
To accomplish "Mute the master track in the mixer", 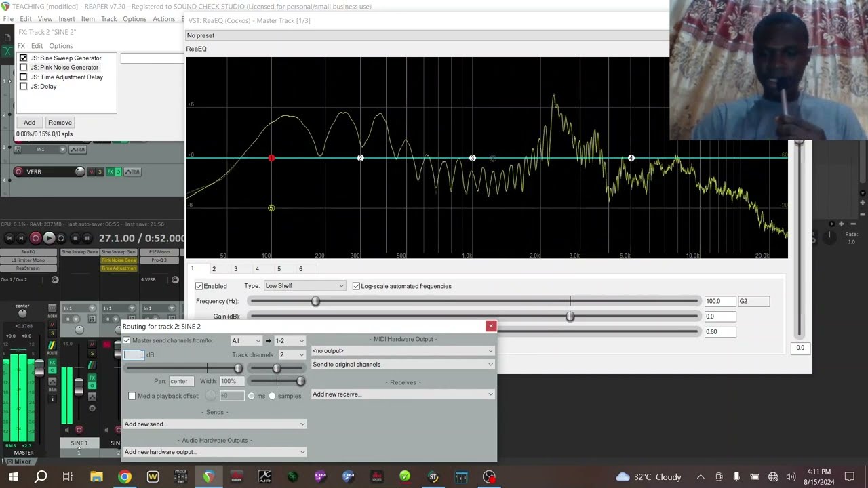I will [52, 325].
